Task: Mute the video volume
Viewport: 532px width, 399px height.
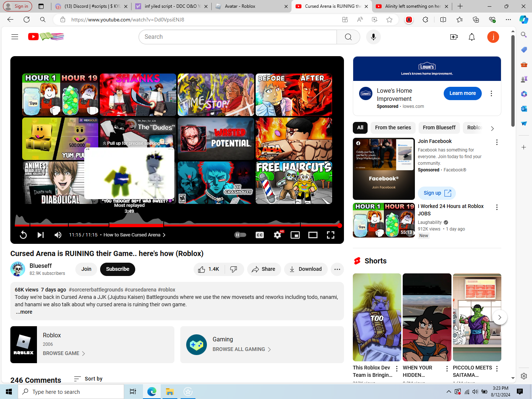Action: [x=58, y=235]
